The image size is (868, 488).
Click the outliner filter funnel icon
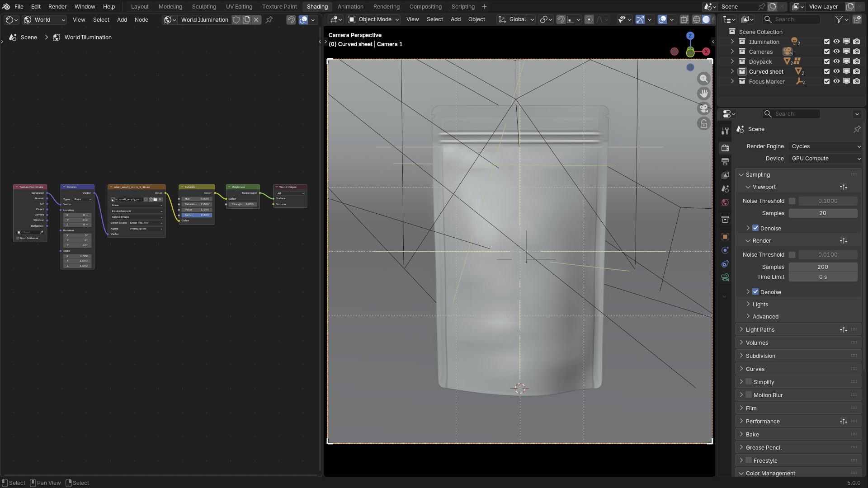tap(839, 19)
